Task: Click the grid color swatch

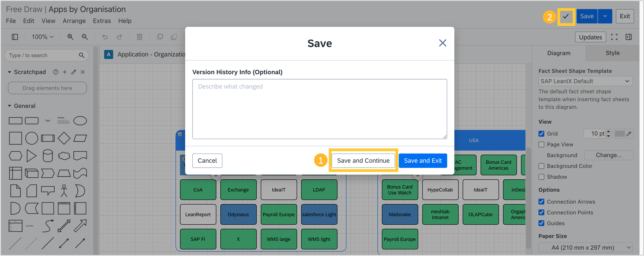Action: pos(619,134)
